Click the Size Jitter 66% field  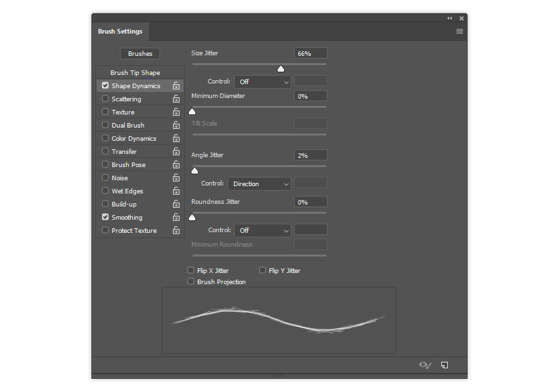pyautogui.click(x=310, y=53)
